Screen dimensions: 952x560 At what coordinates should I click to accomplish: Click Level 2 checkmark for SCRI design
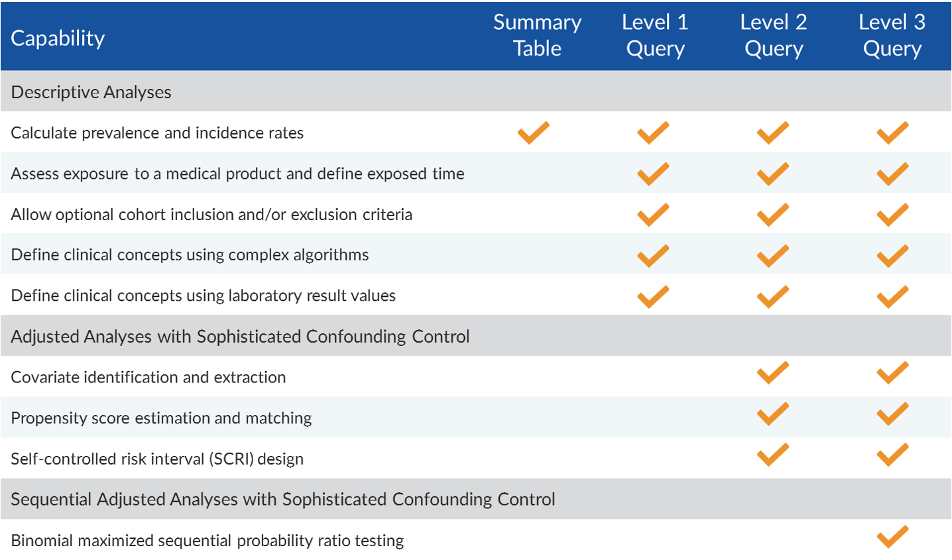pos(773,455)
